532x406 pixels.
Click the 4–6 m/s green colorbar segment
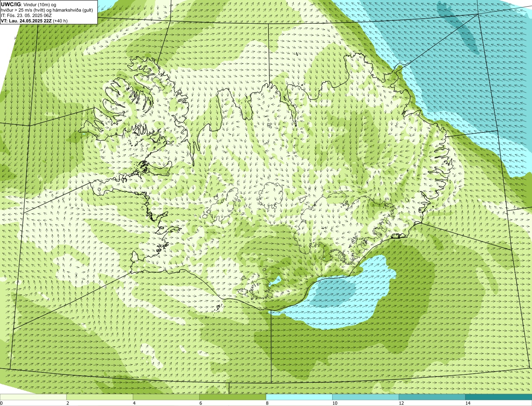[166, 397]
